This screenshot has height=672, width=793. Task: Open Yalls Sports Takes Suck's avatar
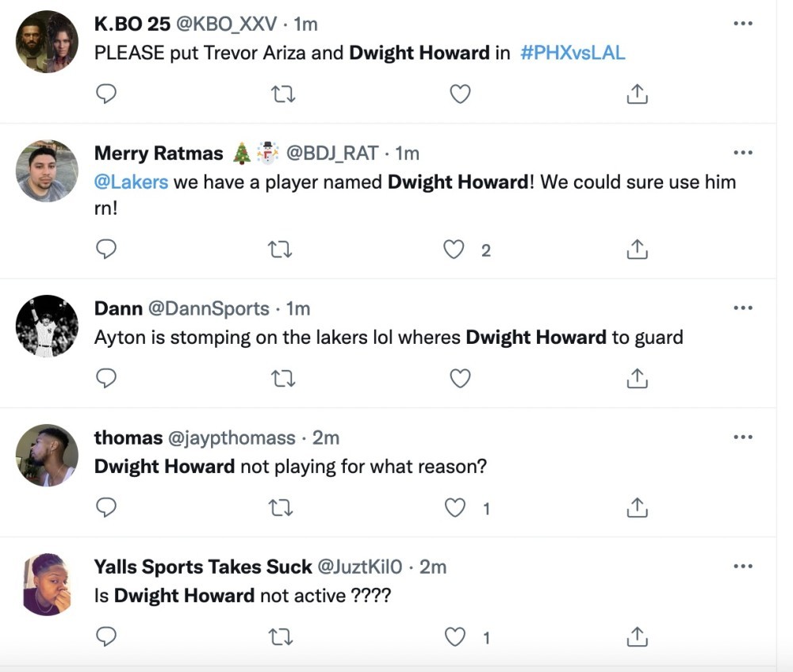(x=47, y=585)
